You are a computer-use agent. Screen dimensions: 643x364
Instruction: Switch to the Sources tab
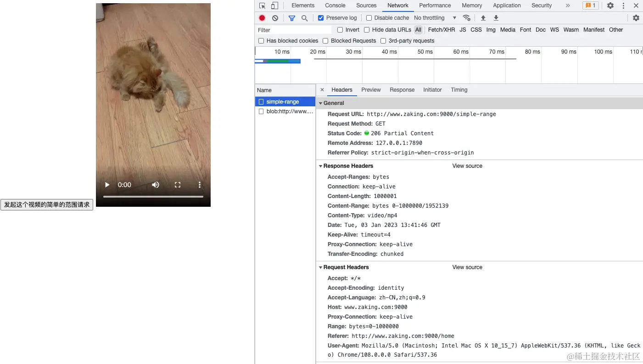(366, 6)
